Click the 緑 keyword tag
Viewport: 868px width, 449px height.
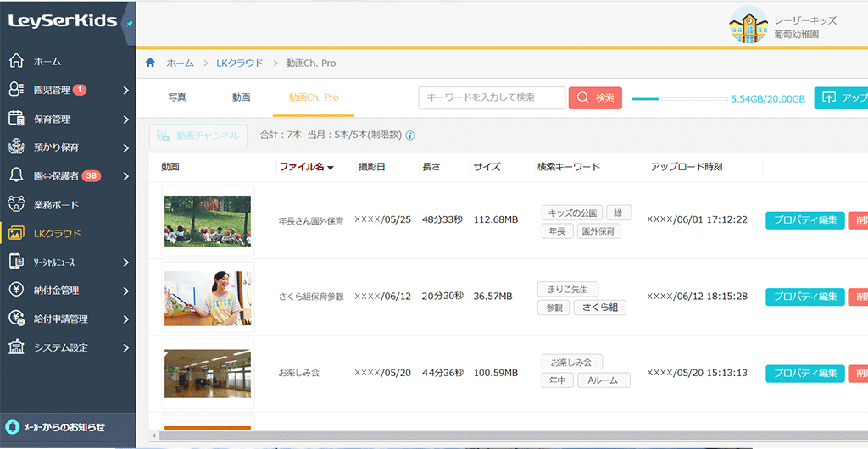(x=619, y=213)
